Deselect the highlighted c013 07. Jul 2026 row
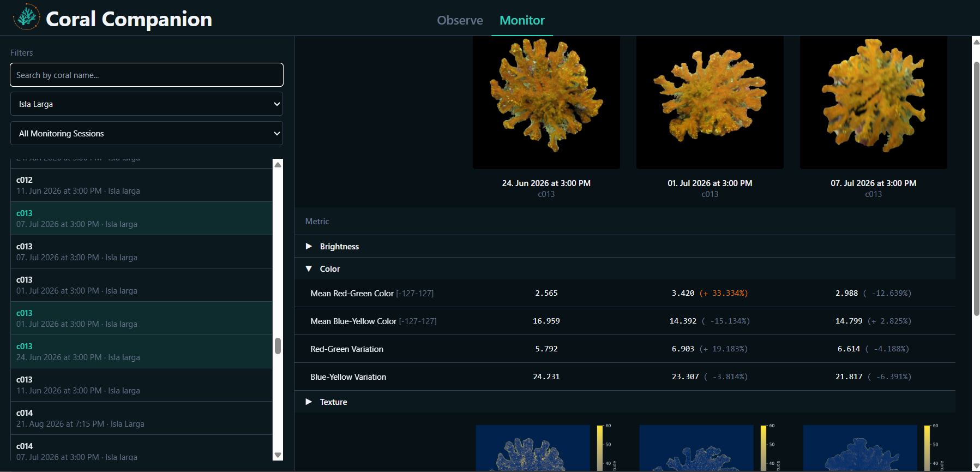Viewport: 980px width, 472px height. (x=141, y=218)
